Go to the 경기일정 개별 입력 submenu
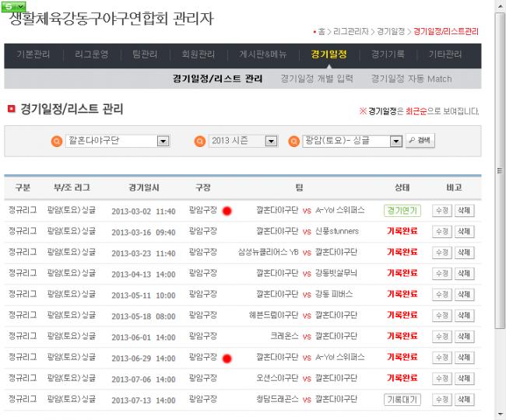The height and width of the screenshot is (420, 506). point(317,79)
